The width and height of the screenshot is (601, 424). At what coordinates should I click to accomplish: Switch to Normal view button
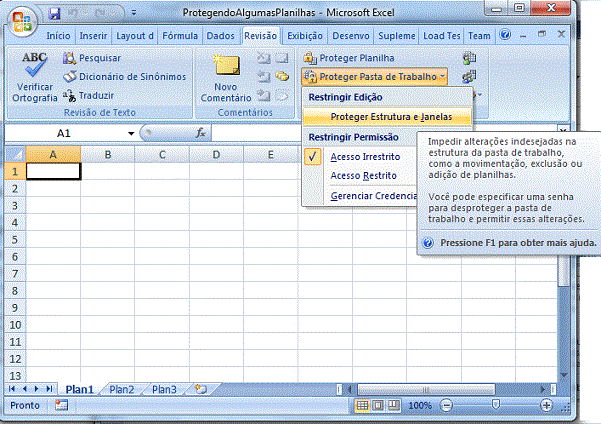[x=363, y=405]
